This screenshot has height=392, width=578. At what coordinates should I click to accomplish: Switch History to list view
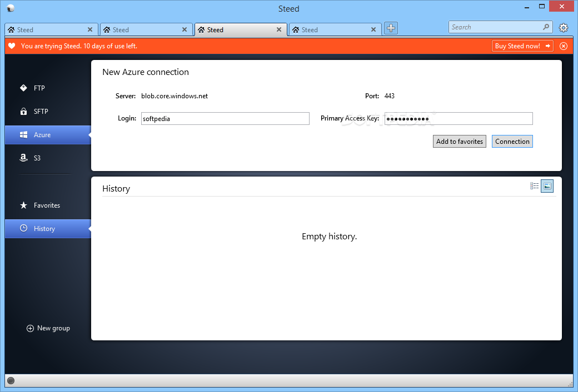[535, 186]
